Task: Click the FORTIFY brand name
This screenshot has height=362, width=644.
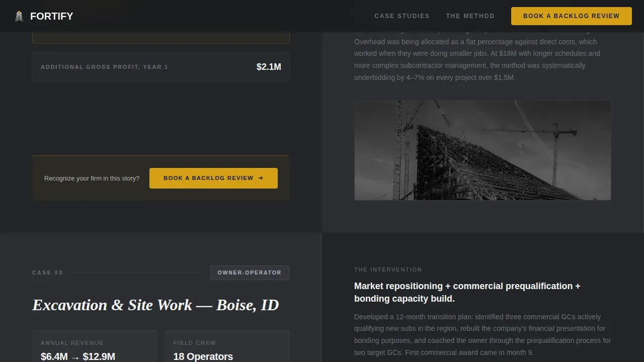Action: (x=51, y=16)
